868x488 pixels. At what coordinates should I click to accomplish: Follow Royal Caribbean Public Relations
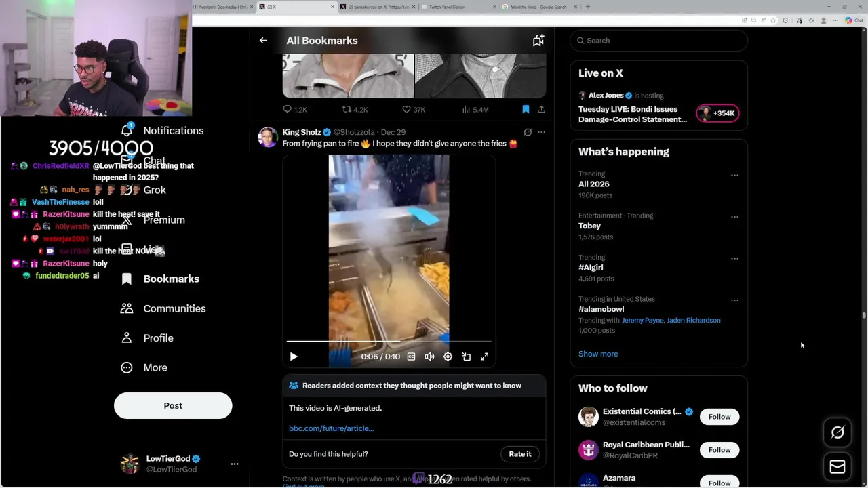tap(719, 450)
